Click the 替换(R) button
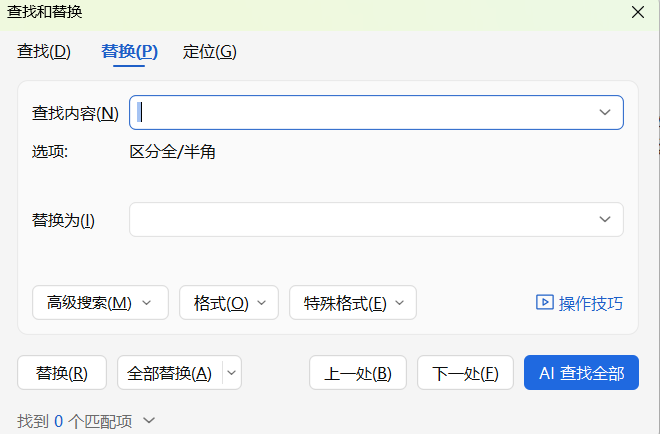The height and width of the screenshot is (434, 660). tap(62, 373)
